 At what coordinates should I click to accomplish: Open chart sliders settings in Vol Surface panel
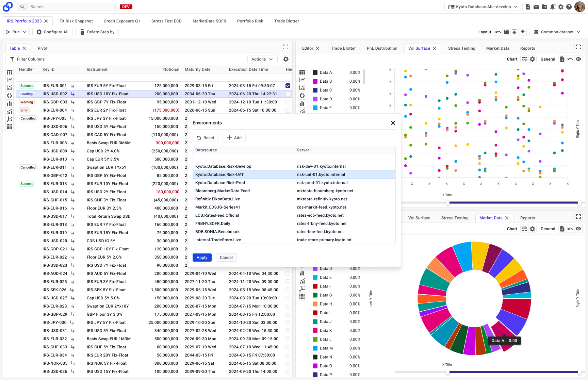point(524,59)
